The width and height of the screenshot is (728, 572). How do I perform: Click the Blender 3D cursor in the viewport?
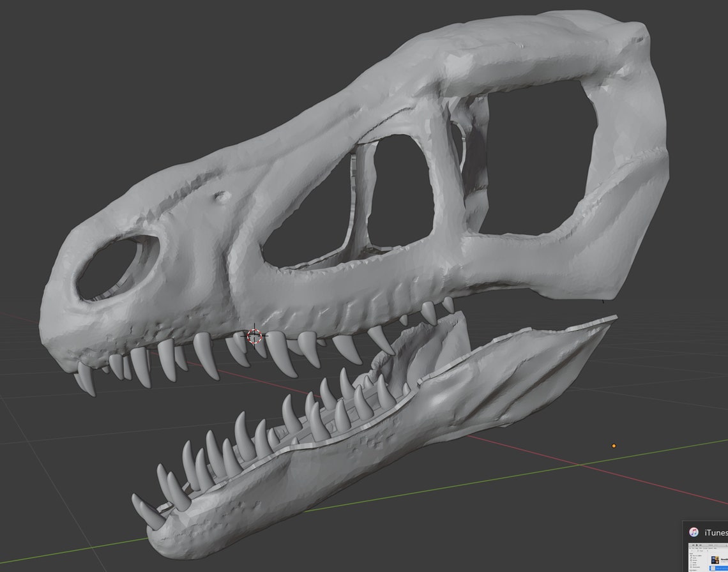(x=254, y=336)
